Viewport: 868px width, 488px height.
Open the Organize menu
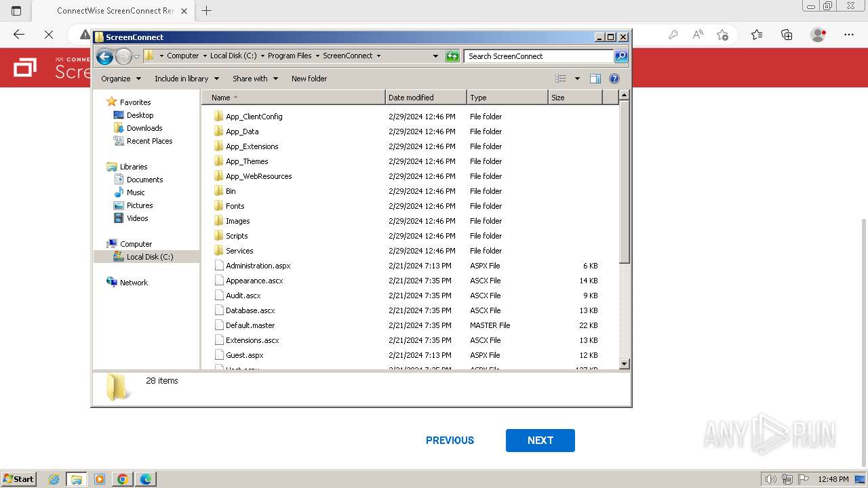121,79
